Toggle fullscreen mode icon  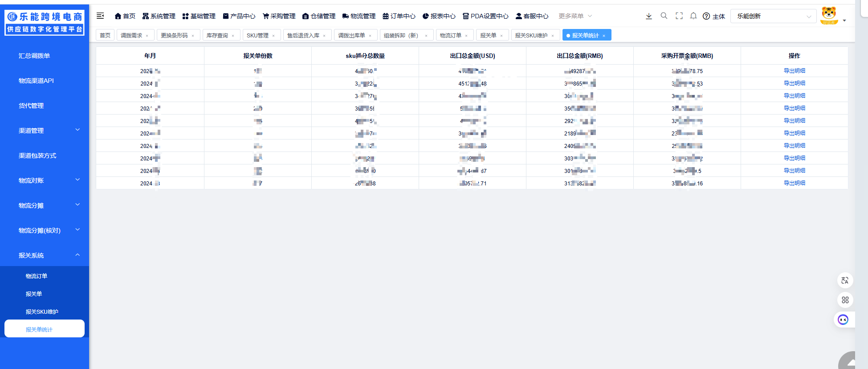[x=679, y=16]
